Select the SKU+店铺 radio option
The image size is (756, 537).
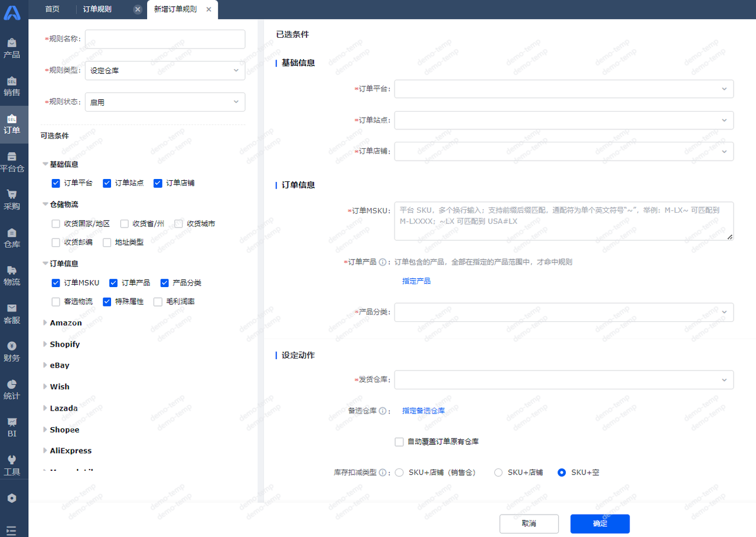point(498,473)
